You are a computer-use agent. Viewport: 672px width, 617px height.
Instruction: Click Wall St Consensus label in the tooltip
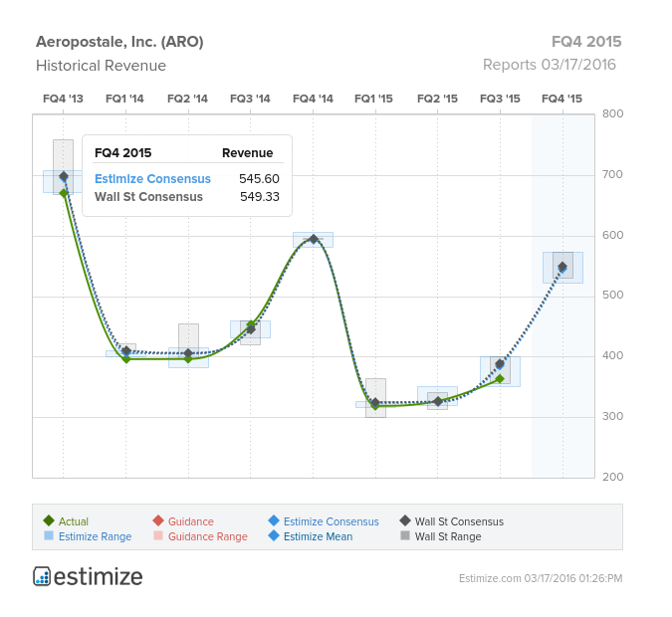[148, 197]
